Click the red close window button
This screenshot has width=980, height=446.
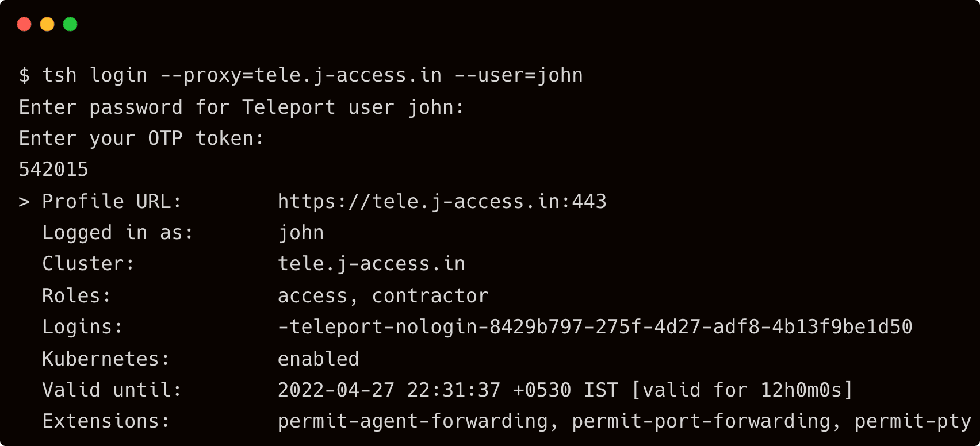pos(24,24)
